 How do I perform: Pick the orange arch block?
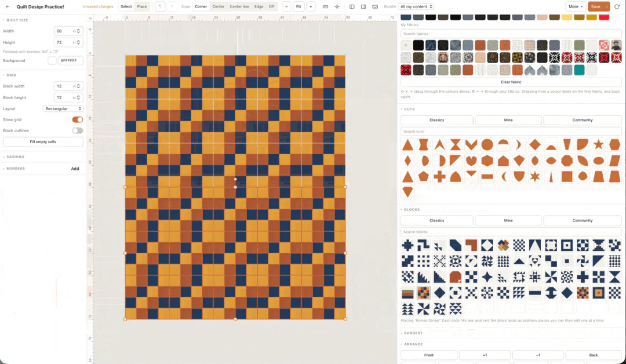(455, 277)
